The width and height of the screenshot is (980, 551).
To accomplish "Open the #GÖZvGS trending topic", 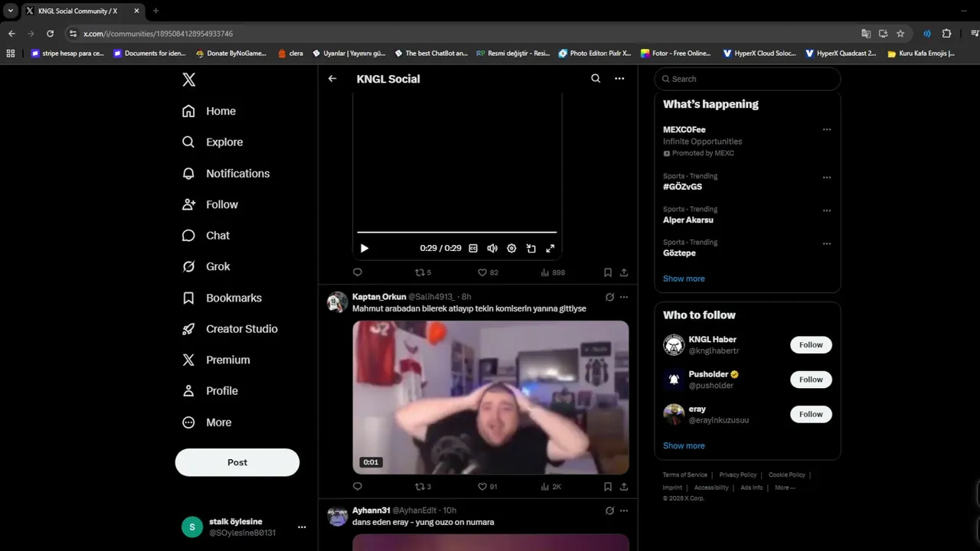I will point(682,187).
